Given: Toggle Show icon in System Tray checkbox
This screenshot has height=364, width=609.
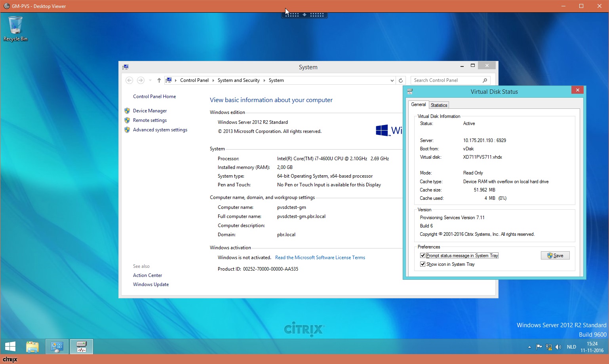Looking at the screenshot, I should [422, 264].
